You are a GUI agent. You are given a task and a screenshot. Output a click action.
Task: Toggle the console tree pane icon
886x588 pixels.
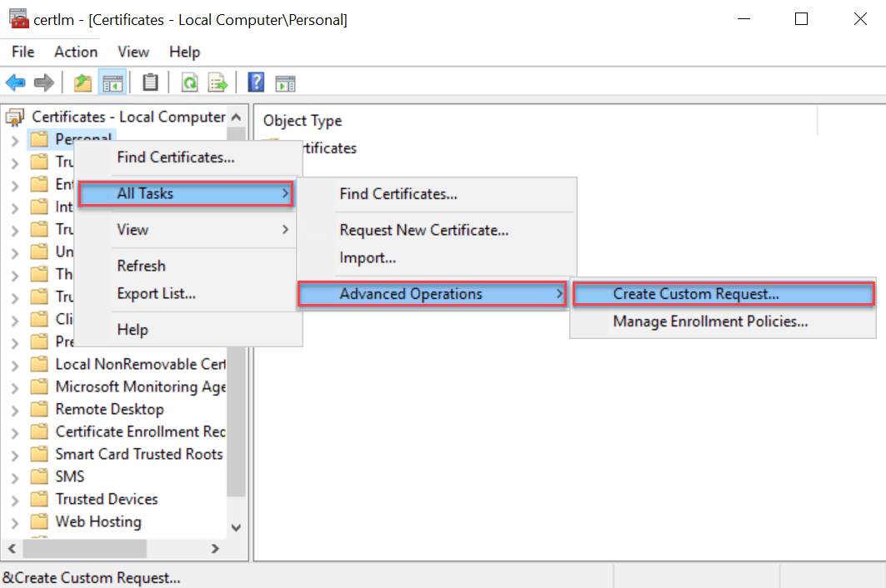pos(112,82)
